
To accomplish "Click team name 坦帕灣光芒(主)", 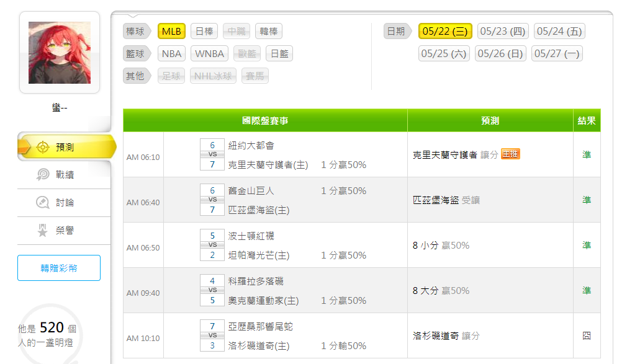I will [259, 255].
